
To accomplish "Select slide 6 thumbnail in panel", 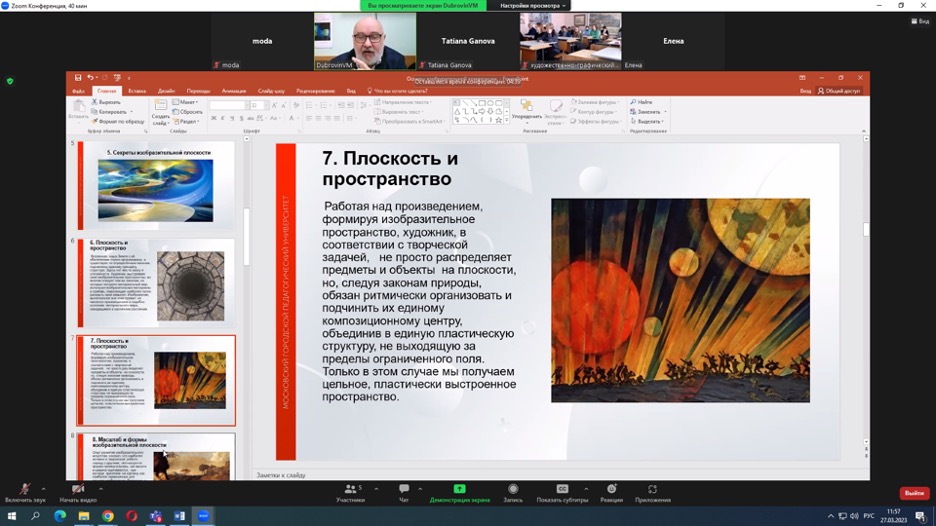I will pyautogui.click(x=157, y=282).
